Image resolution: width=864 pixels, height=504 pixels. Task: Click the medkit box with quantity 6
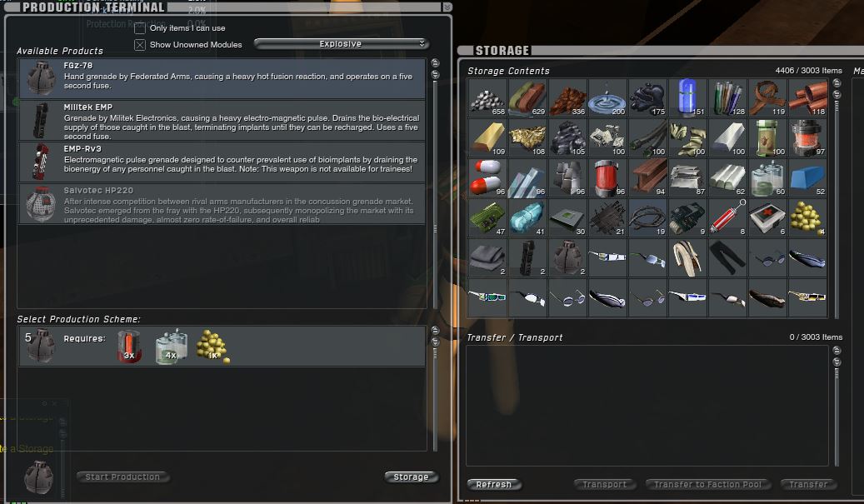(767, 217)
